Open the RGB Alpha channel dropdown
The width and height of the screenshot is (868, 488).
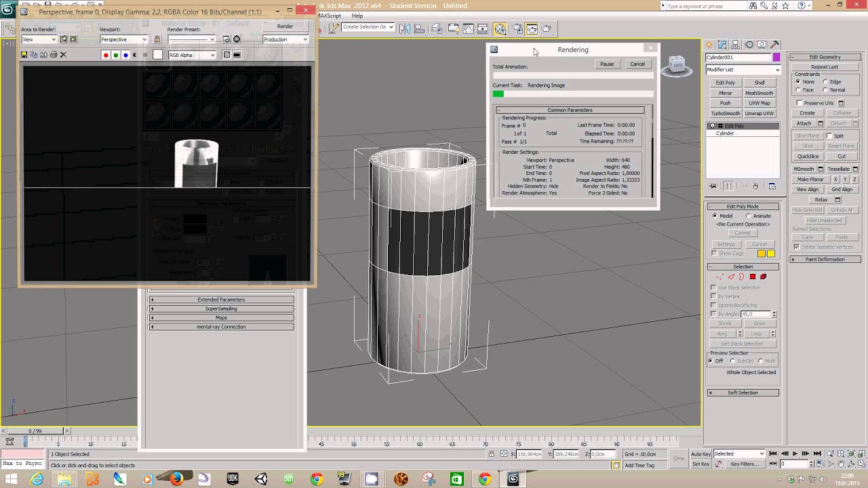coord(192,55)
